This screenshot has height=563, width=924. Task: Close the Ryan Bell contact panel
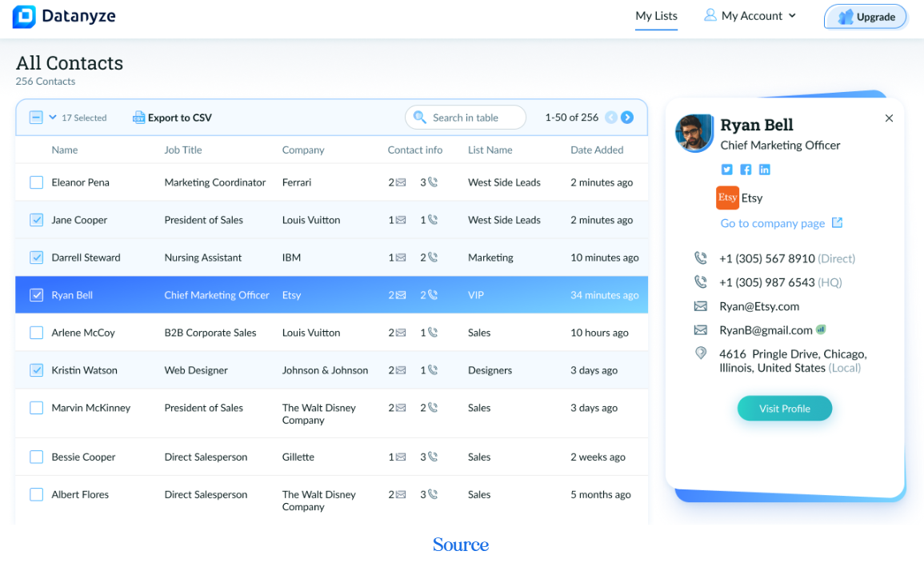point(889,118)
